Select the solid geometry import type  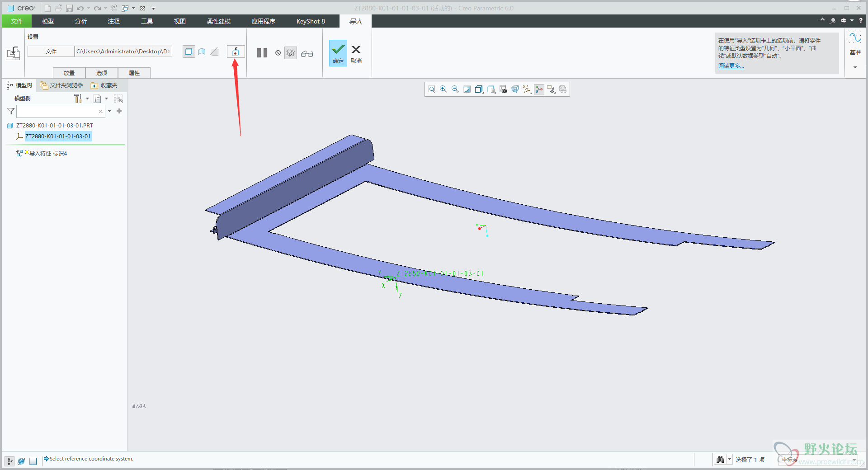coord(189,52)
